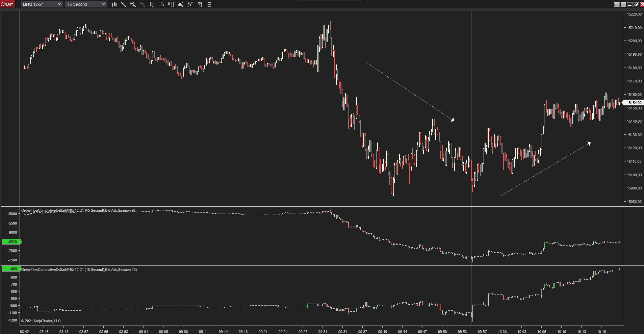Click the -5000 delta axis label

(12, 214)
